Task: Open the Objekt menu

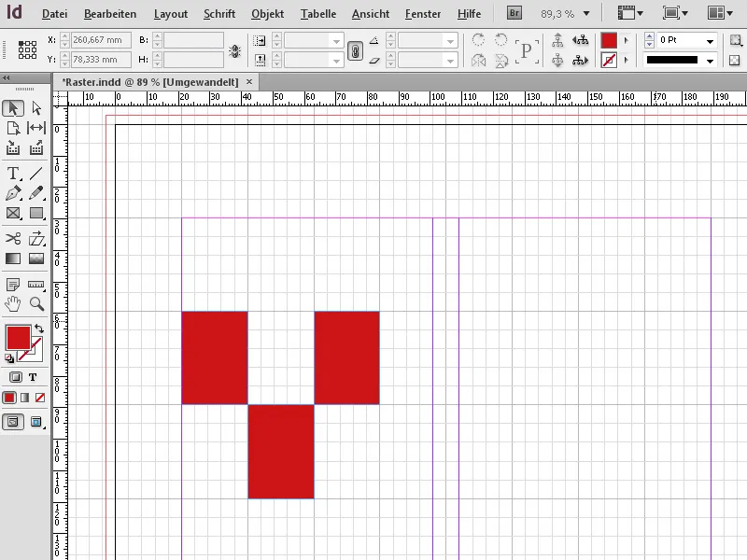Action: 267,14
